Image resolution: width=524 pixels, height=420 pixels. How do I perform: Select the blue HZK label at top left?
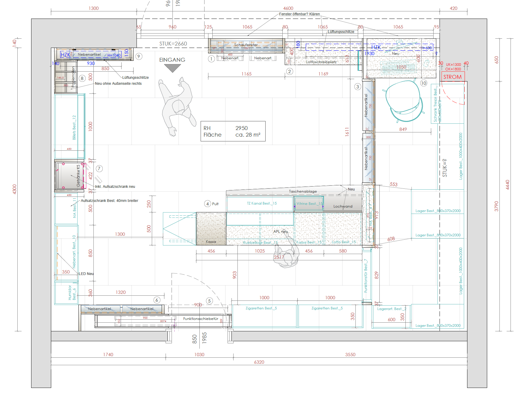pyautogui.click(x=65, y=55)
